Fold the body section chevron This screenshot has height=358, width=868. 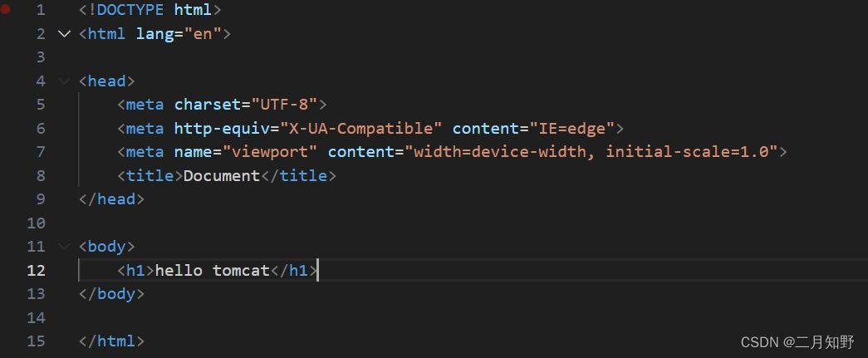pos(64,247)
